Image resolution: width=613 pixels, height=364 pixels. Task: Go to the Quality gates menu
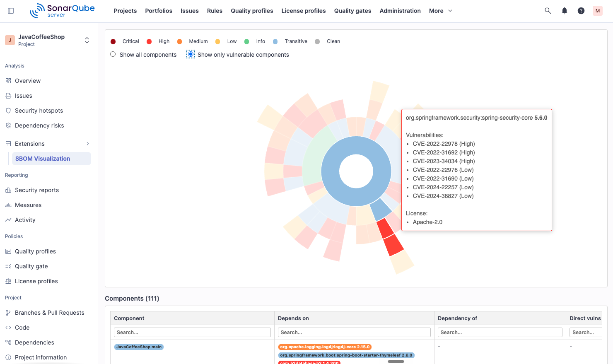point(352,11)
